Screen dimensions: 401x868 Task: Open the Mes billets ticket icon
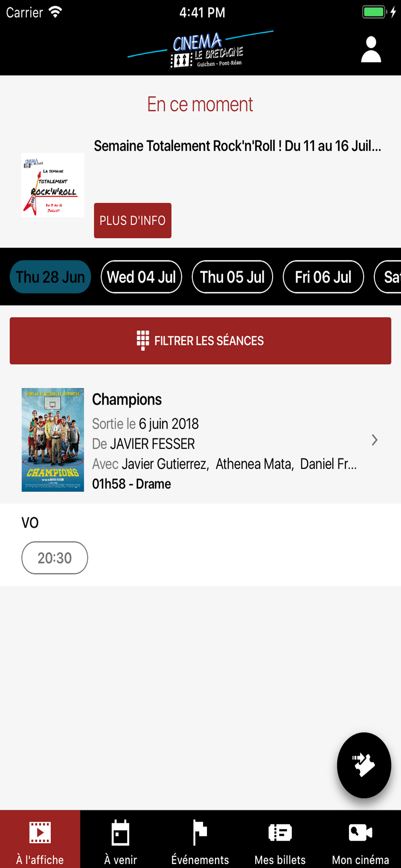(x=280, y=832)
